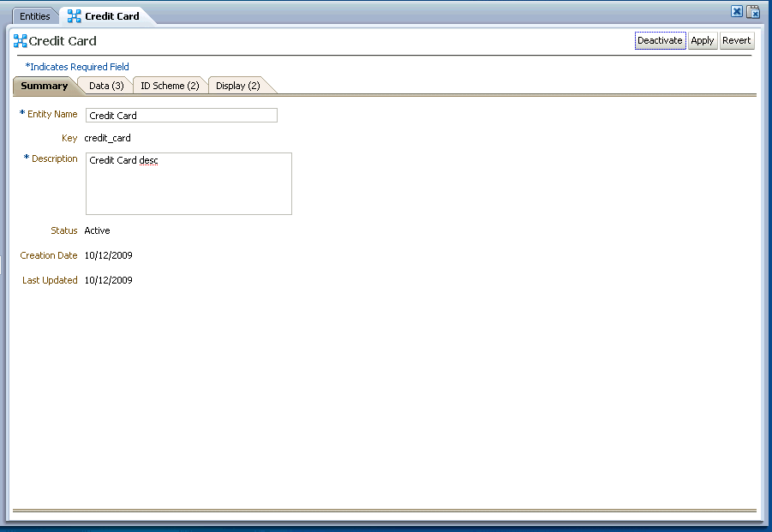The image size is (772, 532).
Task: Open the ID Scheme (2) tab
Action: point(169,85)
